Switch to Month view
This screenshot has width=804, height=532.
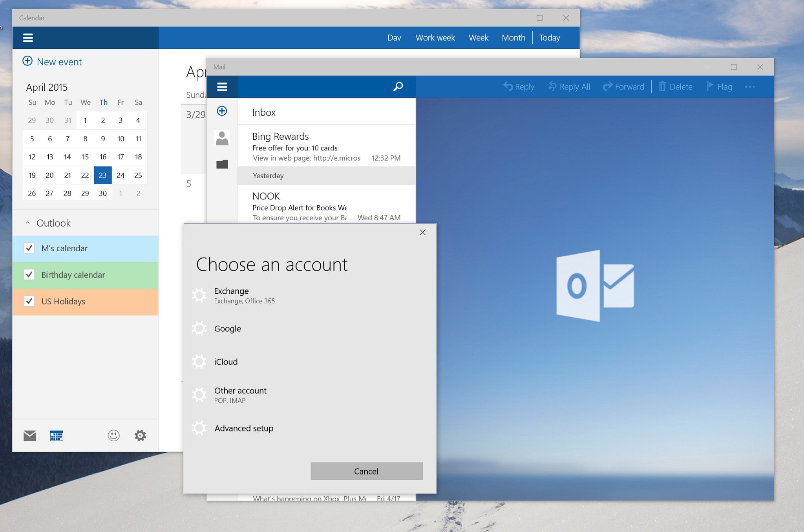pos(513,38)
